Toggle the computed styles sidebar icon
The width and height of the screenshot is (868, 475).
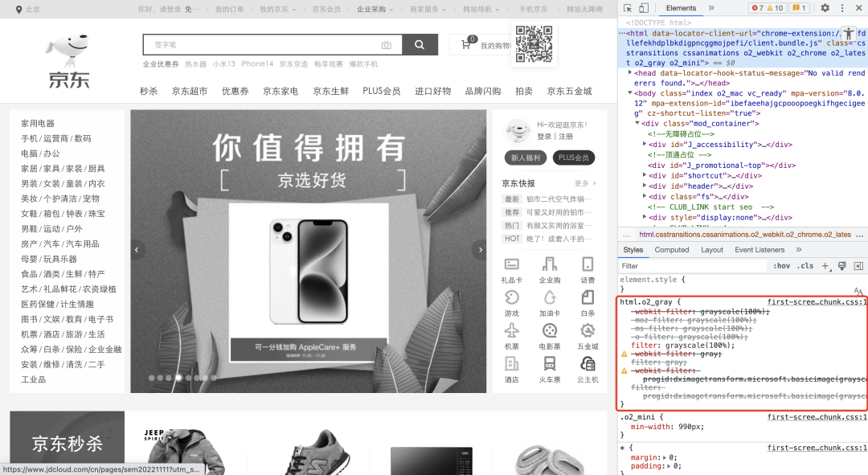click(858, 266)
